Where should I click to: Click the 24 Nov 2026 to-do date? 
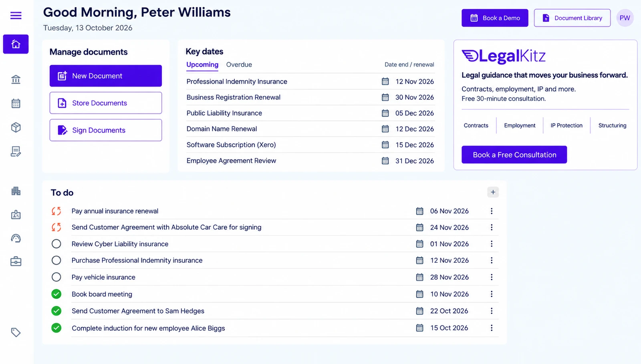point(450,227)
